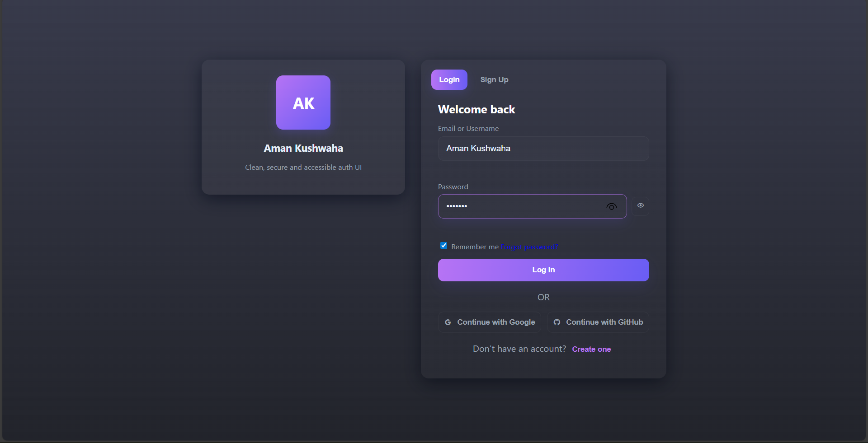Image resolution: width=868 pixels, height=443 pixels.
Task: Click the Continue with Google button
Action: (x=489, y=322)
